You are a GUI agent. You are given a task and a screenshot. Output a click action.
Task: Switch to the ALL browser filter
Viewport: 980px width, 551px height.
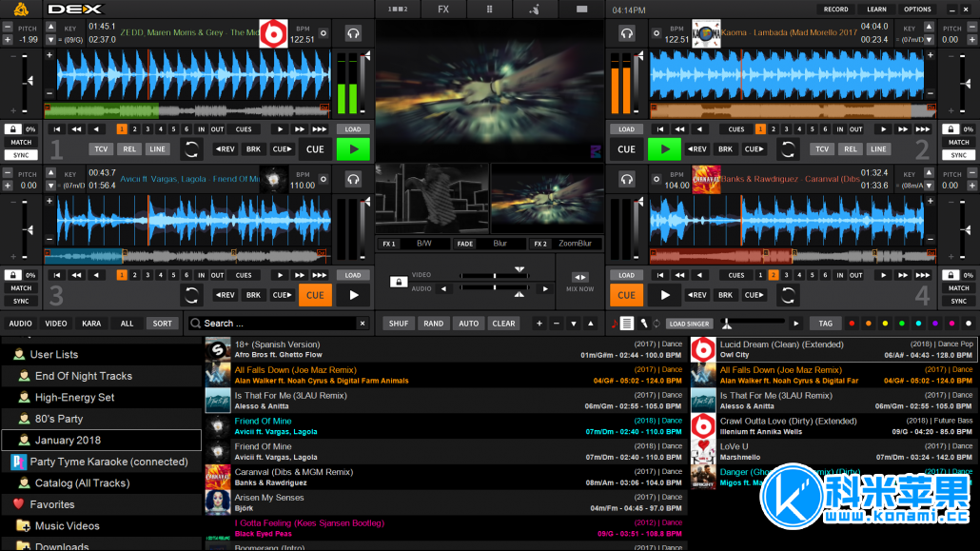tap(127, 324)
